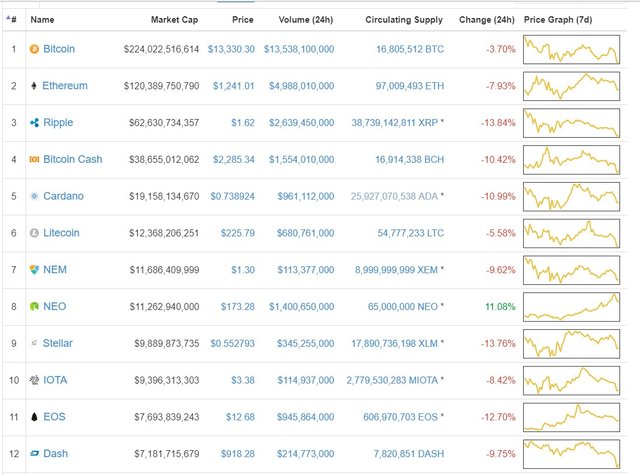The height and width of the screenshot is (475, 640).
Task: Open Cardano's 7-day price graph
Action: coord(571,197)
